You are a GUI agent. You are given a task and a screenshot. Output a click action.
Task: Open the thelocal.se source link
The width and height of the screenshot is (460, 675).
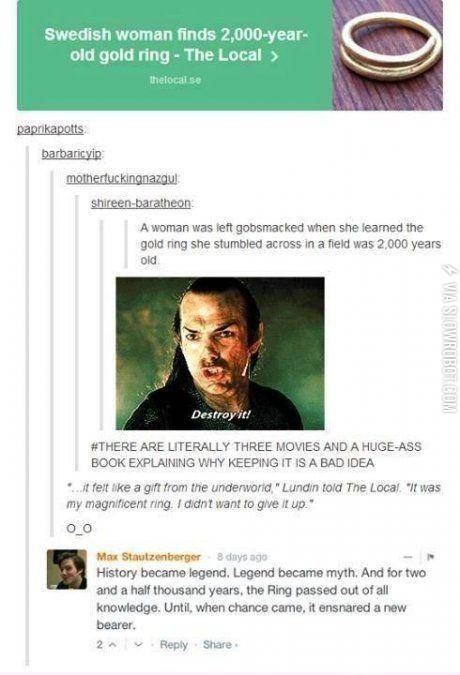175,80
